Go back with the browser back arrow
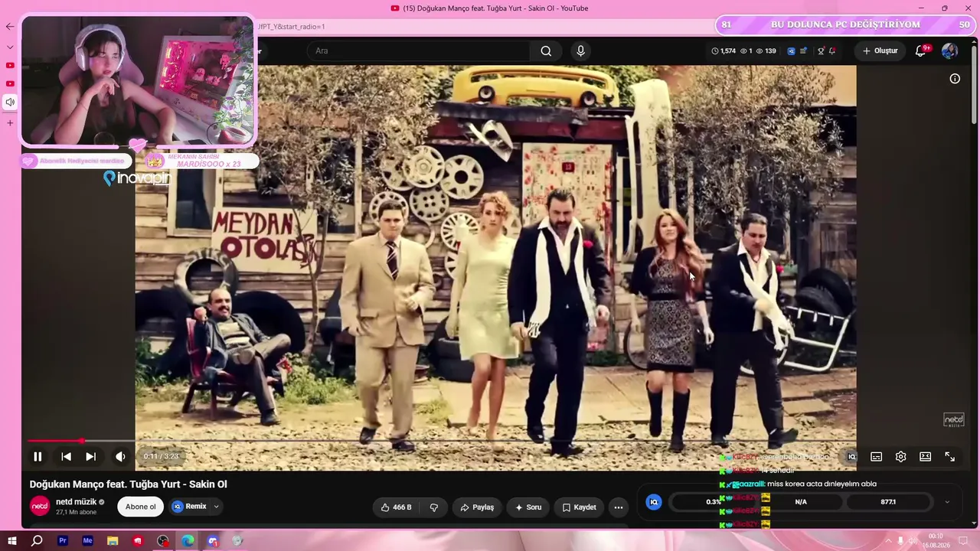980x551 pixels. click(10, 27)
